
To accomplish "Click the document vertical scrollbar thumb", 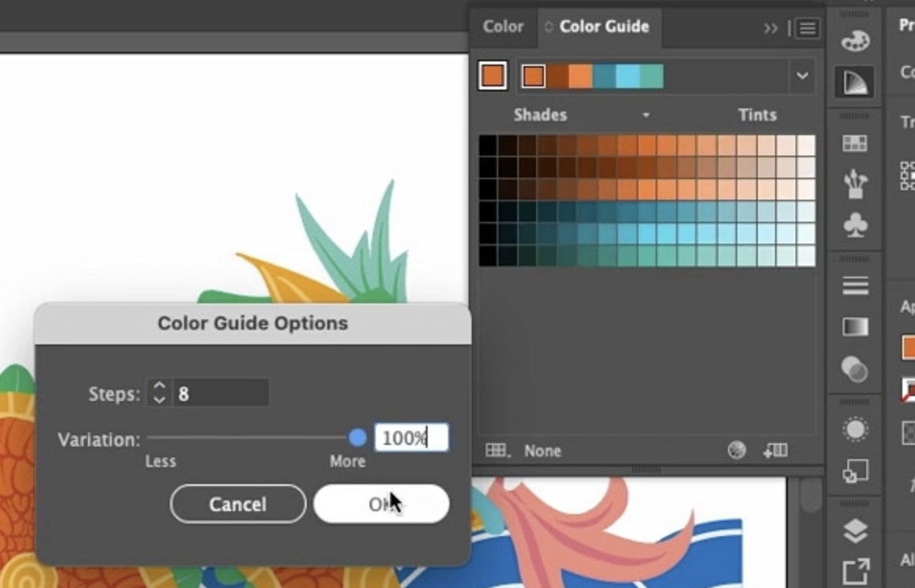I will [810, 494].
